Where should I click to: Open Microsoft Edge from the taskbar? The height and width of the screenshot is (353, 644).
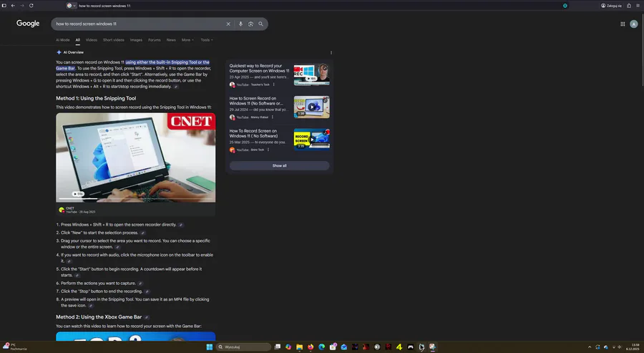point(321,347)
